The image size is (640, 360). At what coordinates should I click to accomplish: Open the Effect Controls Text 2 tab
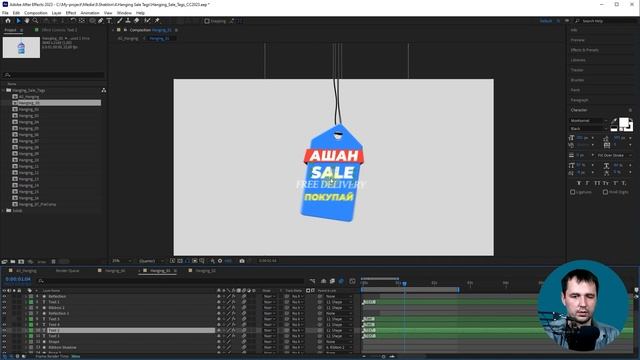pos(59,30)
